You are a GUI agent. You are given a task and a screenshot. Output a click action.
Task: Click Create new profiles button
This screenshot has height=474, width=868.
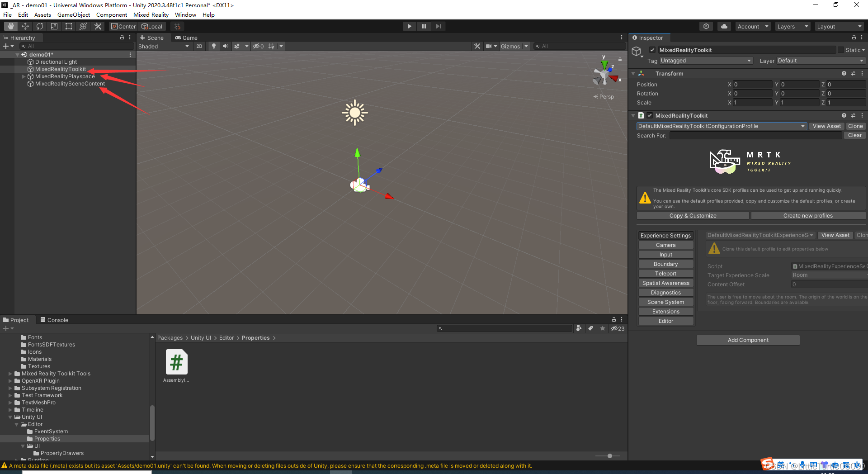808,216
